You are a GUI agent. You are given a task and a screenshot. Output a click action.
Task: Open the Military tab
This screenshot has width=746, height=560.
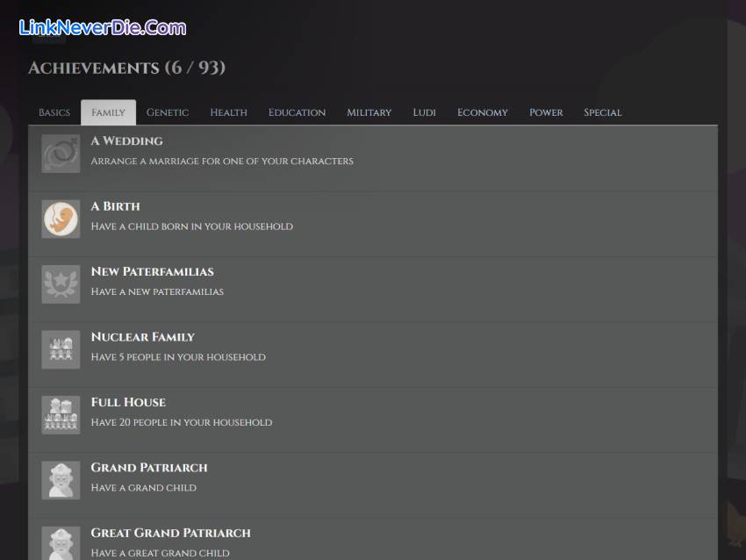click(x=369, y=112)
